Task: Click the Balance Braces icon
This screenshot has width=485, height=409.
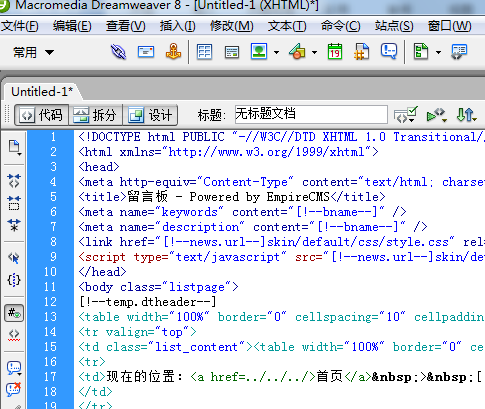Action: (14, 280)
